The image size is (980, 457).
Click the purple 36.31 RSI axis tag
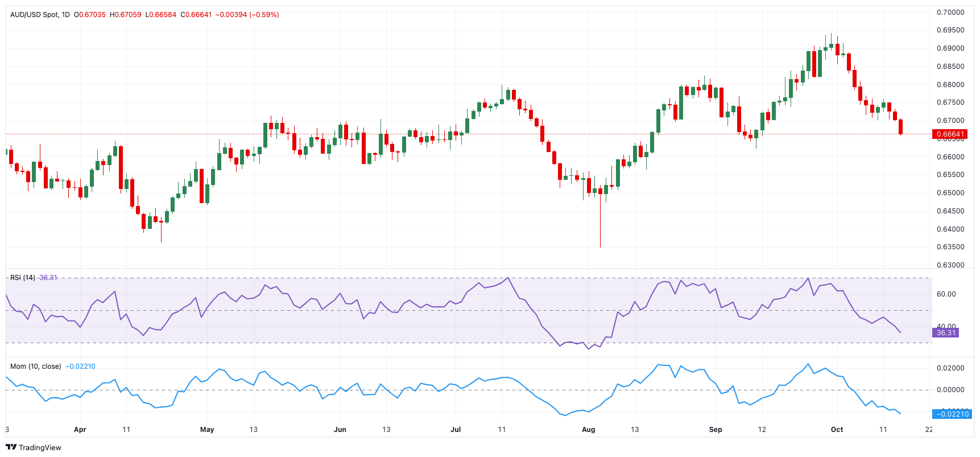pos(946,333)
